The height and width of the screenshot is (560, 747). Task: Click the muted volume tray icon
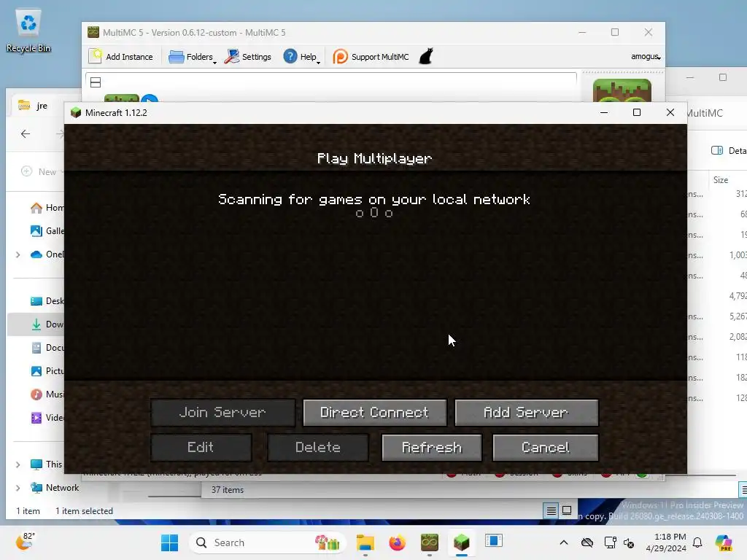tap(629, 542)
